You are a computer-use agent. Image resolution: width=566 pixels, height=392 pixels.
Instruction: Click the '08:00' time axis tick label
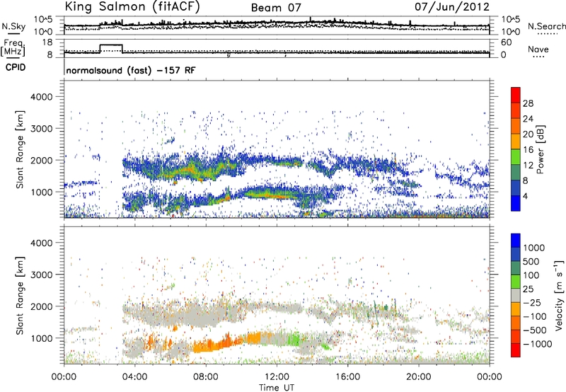click(x=206, y=377)
